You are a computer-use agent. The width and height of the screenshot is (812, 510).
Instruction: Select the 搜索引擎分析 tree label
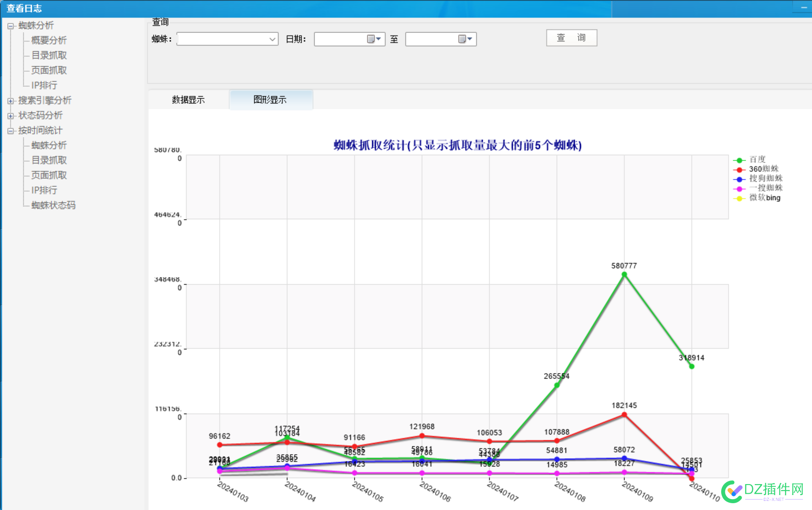click(x=45, y=100)
